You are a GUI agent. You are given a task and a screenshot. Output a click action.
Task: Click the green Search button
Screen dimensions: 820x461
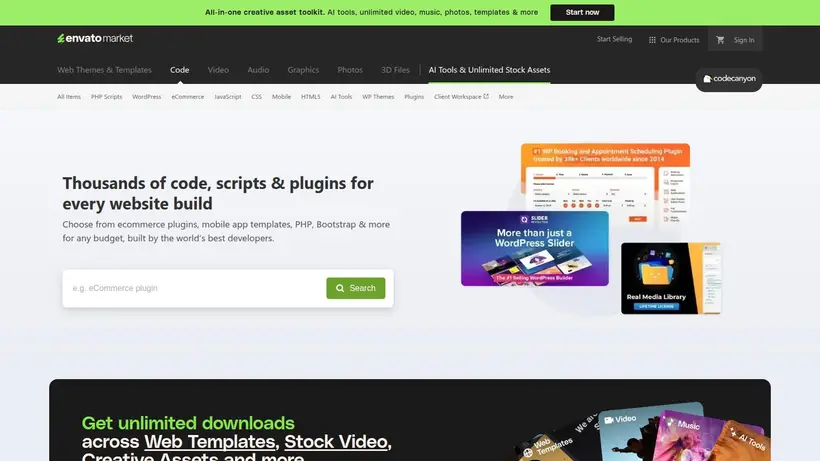pos(356,288)
